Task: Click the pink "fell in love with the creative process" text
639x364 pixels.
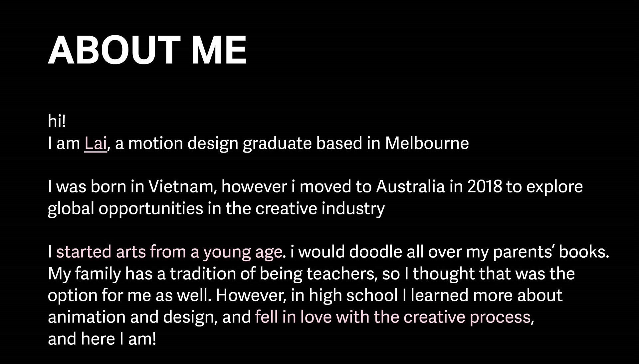Action: tap(393, 317)
